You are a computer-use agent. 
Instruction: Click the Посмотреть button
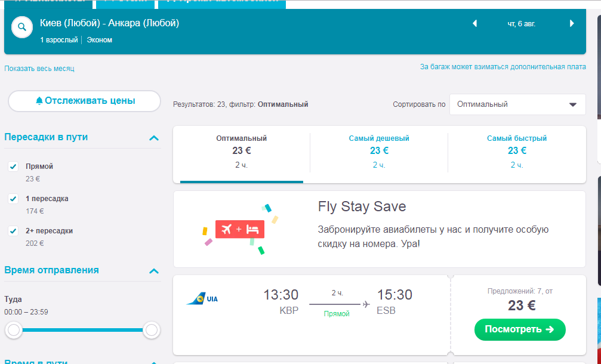[x=520, y=329]
